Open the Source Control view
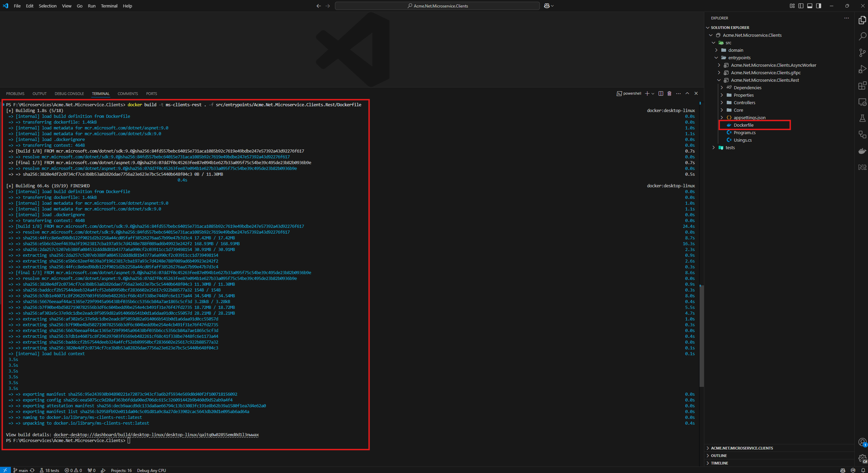This screenshot has height=473, width=868. (862, 53)
